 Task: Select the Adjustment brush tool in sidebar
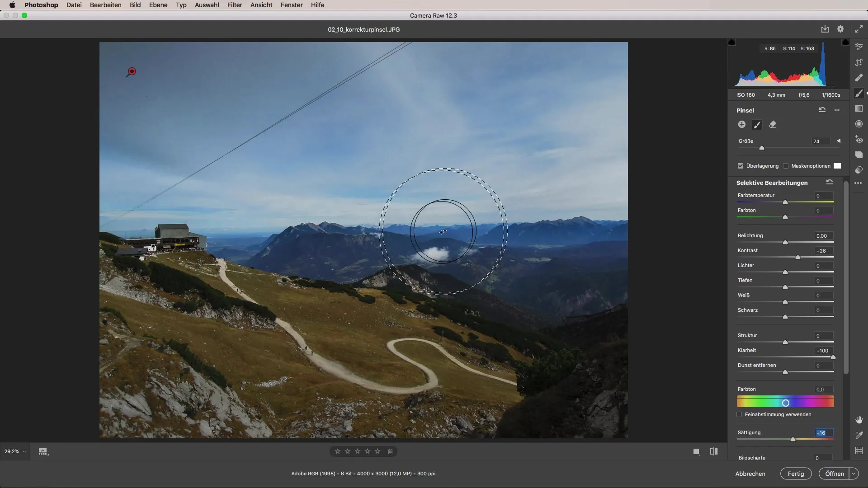click(859, 93)
